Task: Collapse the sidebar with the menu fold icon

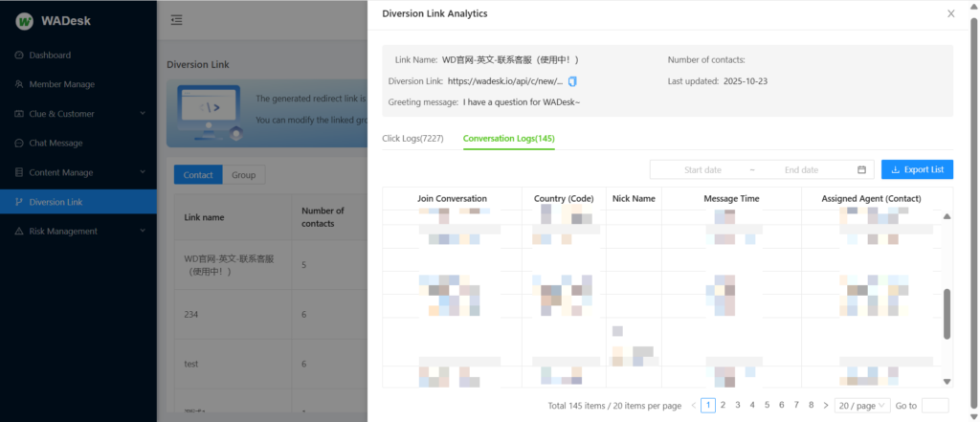Action: (x=177, y=20)
